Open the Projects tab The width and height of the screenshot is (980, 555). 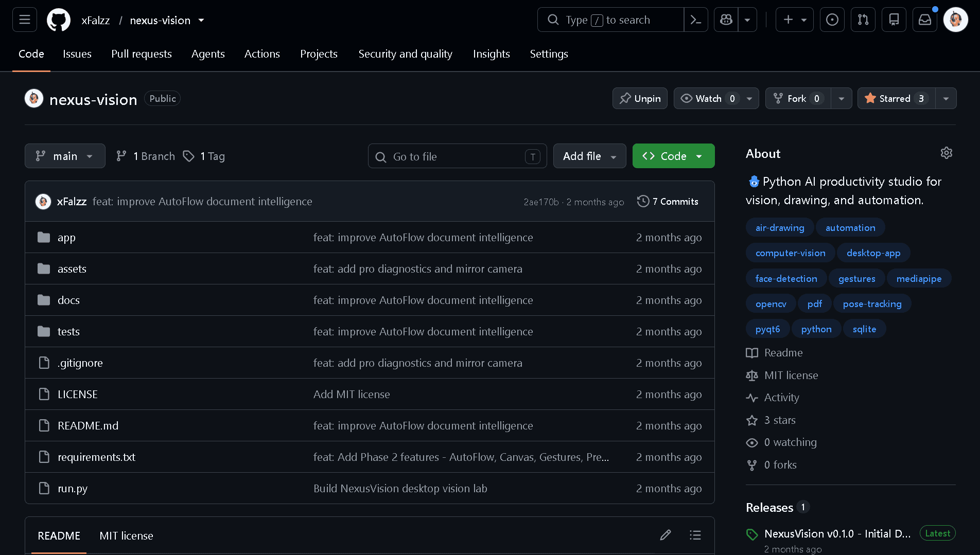coord(319,54)
